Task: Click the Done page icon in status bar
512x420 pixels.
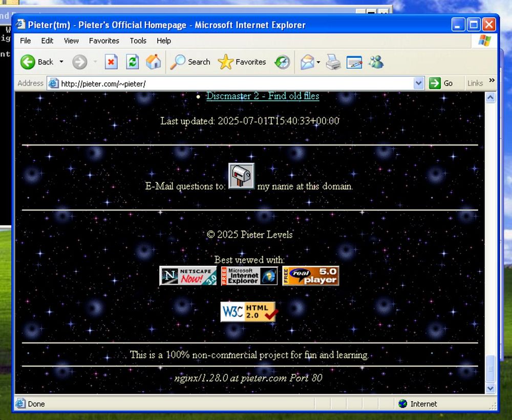Action: [20, 404]
